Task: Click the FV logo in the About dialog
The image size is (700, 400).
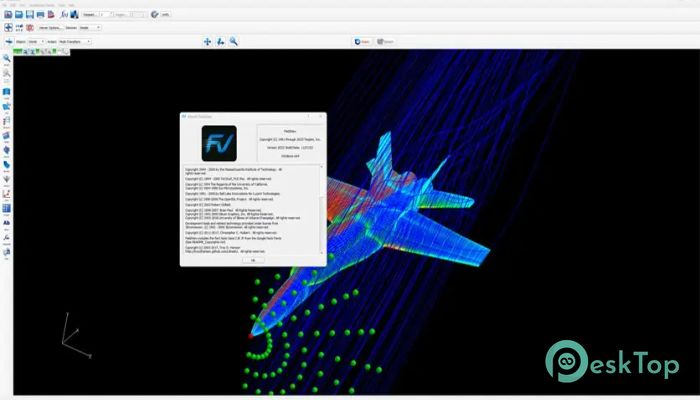Action: [x=219, y=143]
